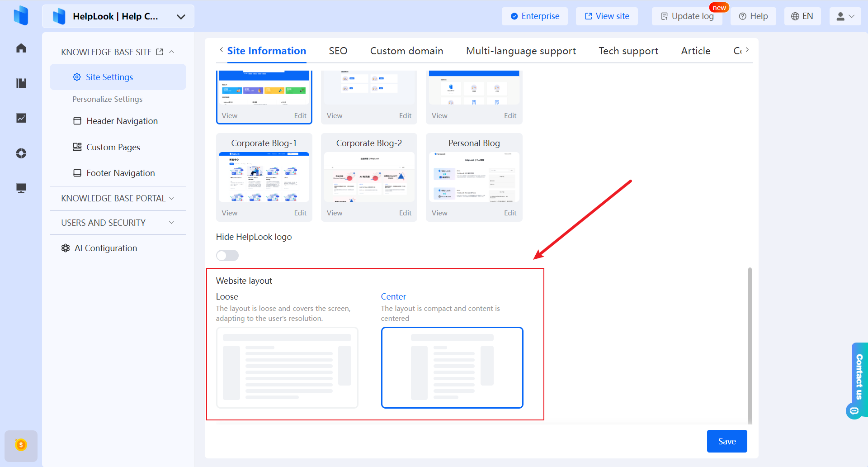The image size is (868, 467).
Task: Open the analytics chart icon in sidebar
Action: point(21,118)
